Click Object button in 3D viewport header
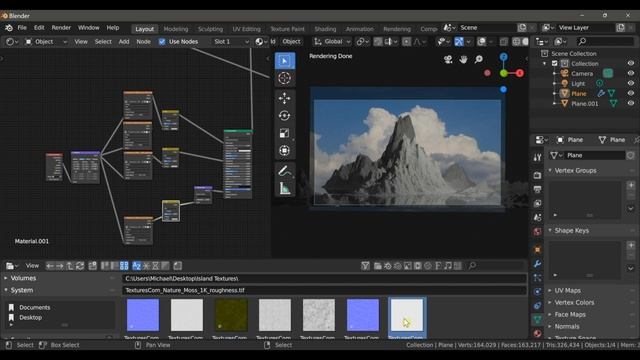Viewport: 640px width, 360px height. (x=291, y=42)
